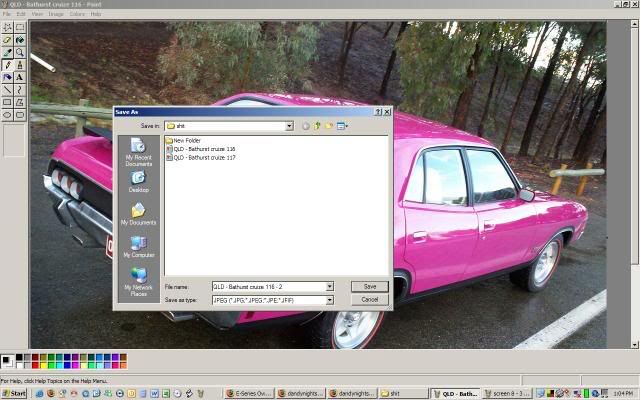
Task: Click the Save As dialog help question button
Action: coord(378,112)
